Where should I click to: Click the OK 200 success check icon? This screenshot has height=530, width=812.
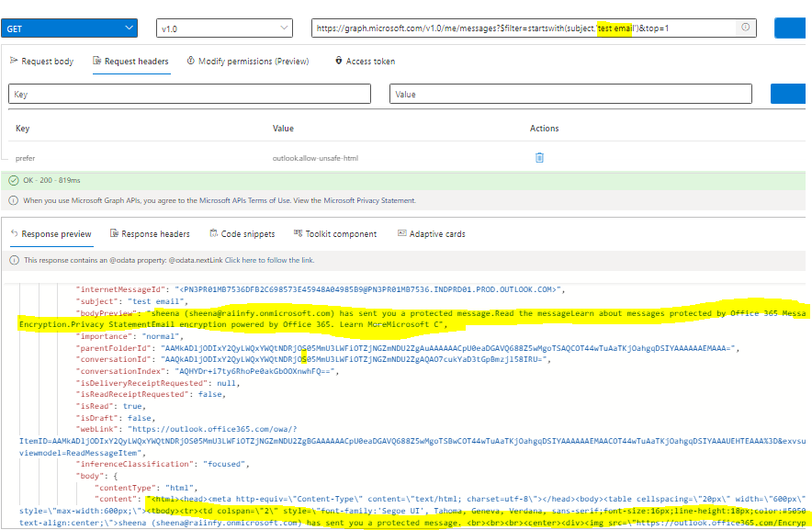[x=14, y=180]
